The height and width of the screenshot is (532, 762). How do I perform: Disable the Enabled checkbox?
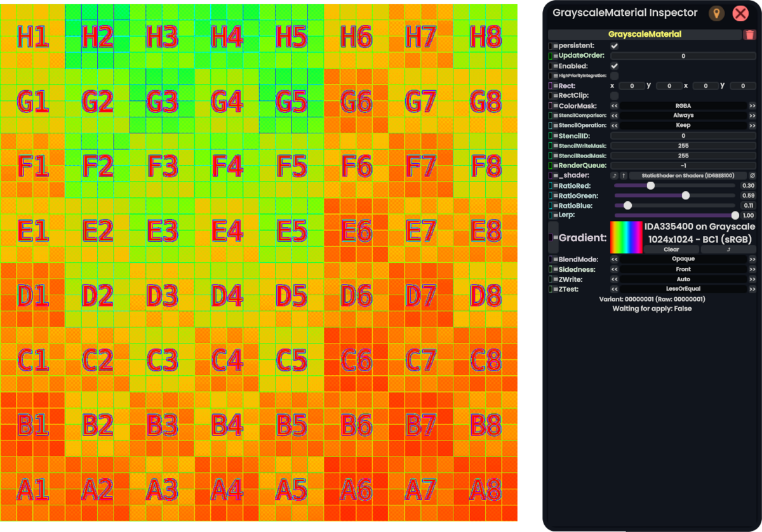point(614,66)
